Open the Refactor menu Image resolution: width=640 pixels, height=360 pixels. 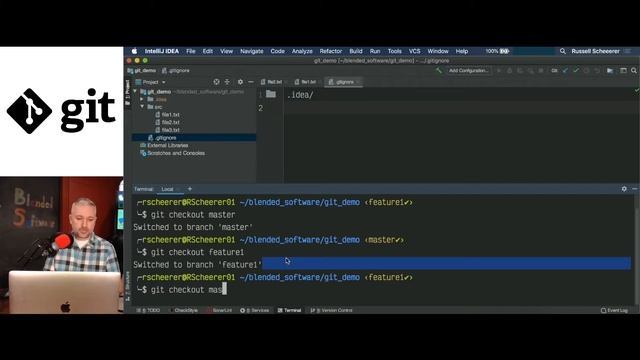pos(331,51)
